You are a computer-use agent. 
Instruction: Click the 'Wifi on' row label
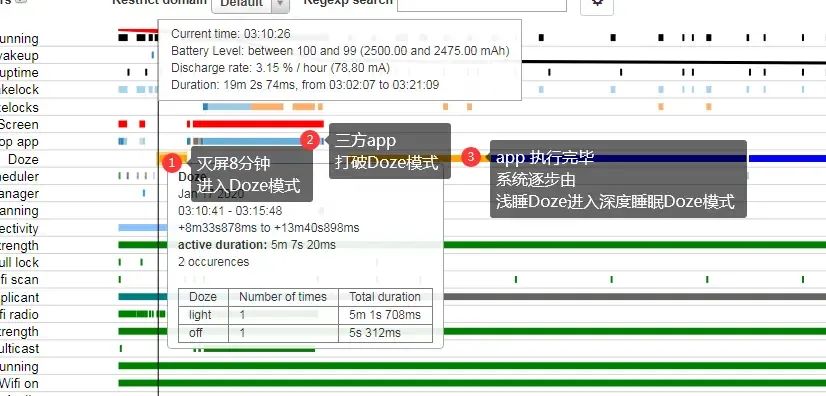(19, 383)
